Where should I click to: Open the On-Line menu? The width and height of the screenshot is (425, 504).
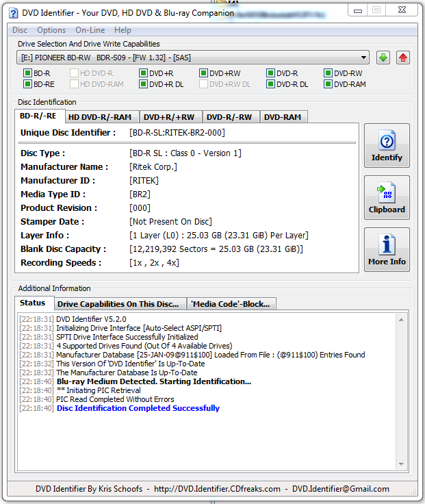point(90,30)
